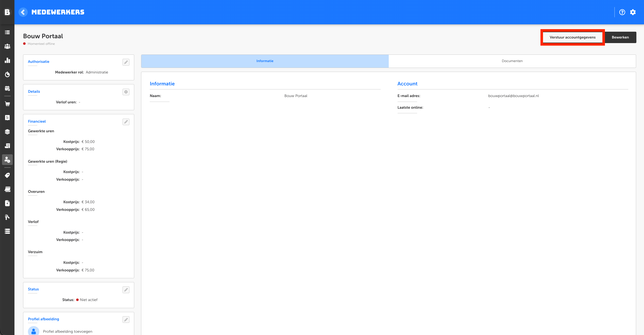Image resolution: width=644 pixels, height=335 pixels.
Task: Open the list icon in the sidebar
Action: coord(7,32)
